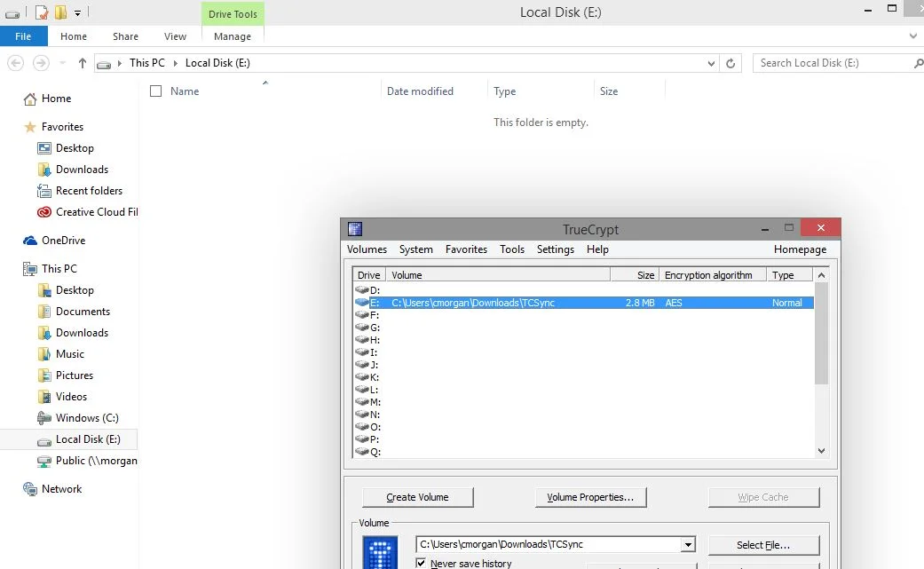Refresh the Local Disk (E:) folder view

731,63
